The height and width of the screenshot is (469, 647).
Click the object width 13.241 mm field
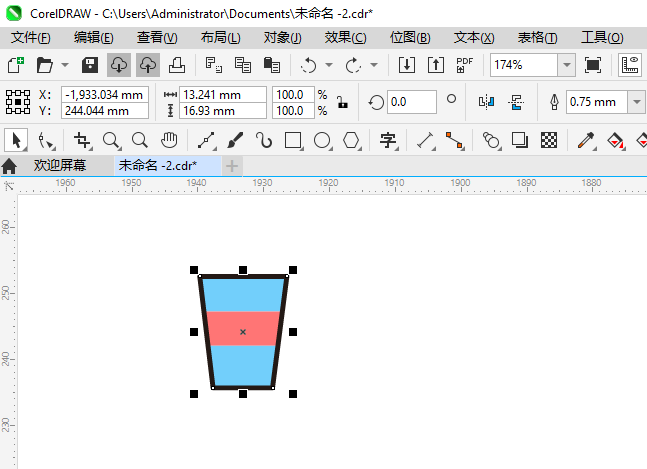(x=223, y=94)
